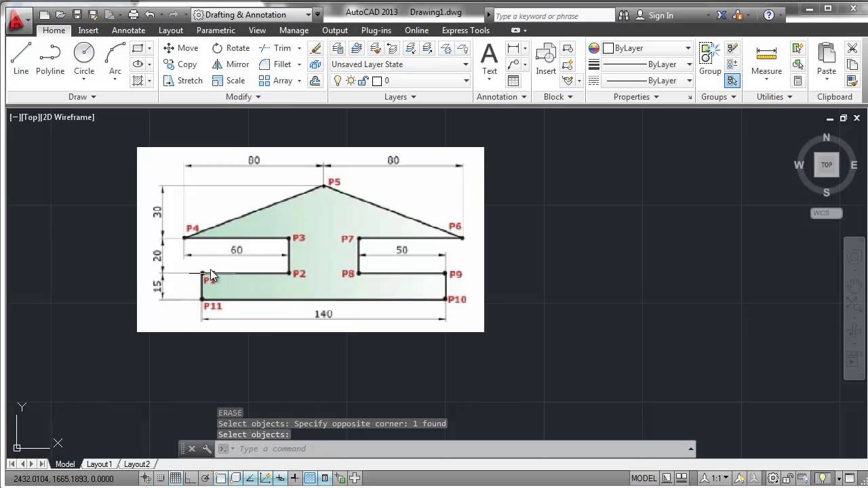Click the command line wrench customize icon

[207, 449]
